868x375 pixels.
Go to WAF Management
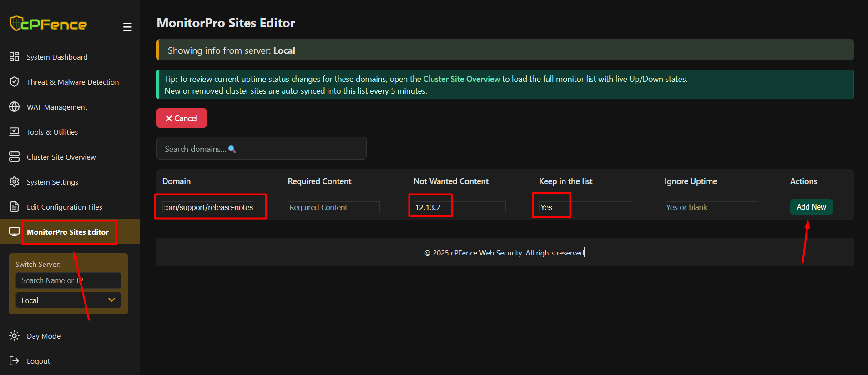(57, 107)
